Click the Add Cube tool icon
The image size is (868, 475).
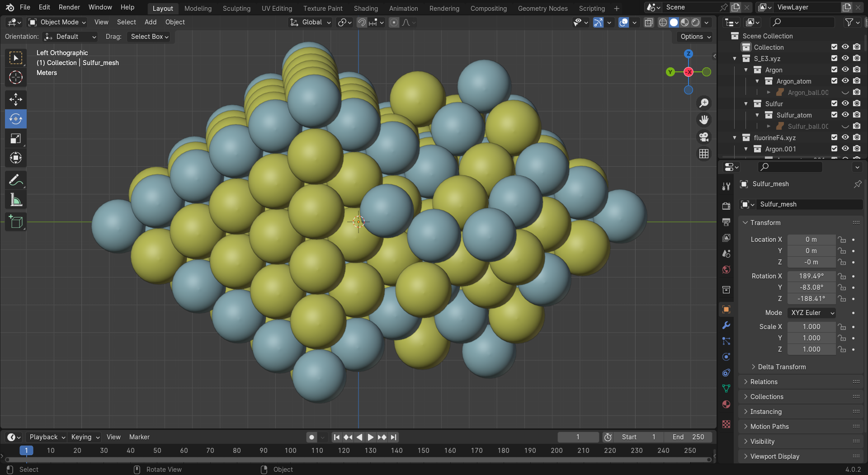pos(16,222)
